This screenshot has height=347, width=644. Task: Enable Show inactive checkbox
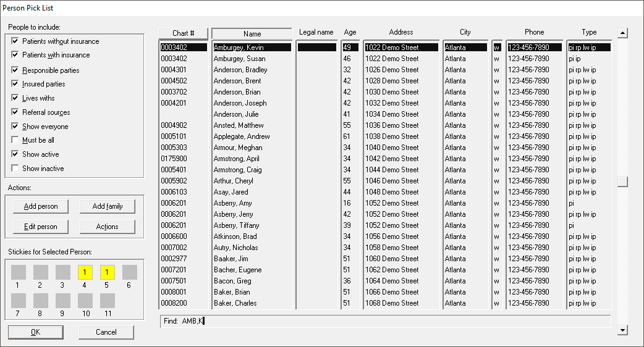coord(15,168)
